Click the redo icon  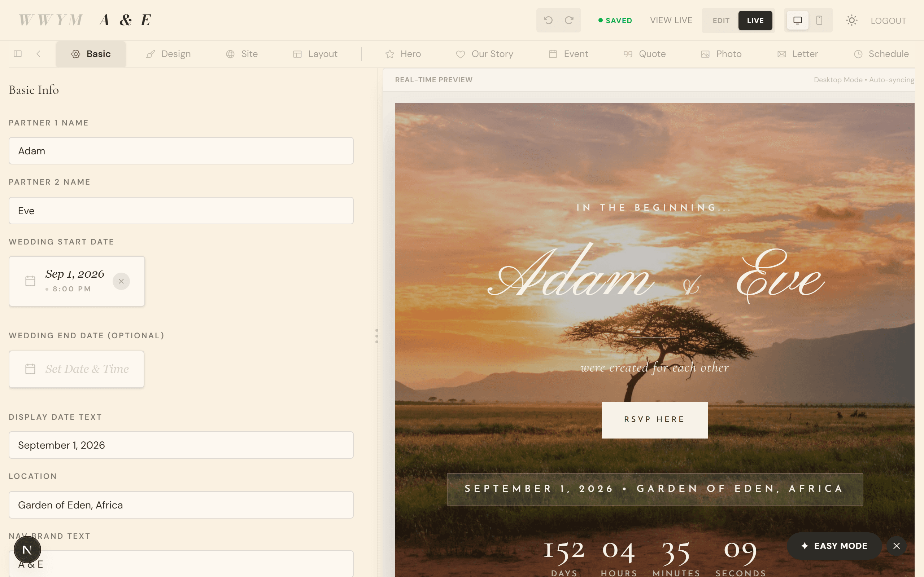pyautogui.click(x=569, y=20)
